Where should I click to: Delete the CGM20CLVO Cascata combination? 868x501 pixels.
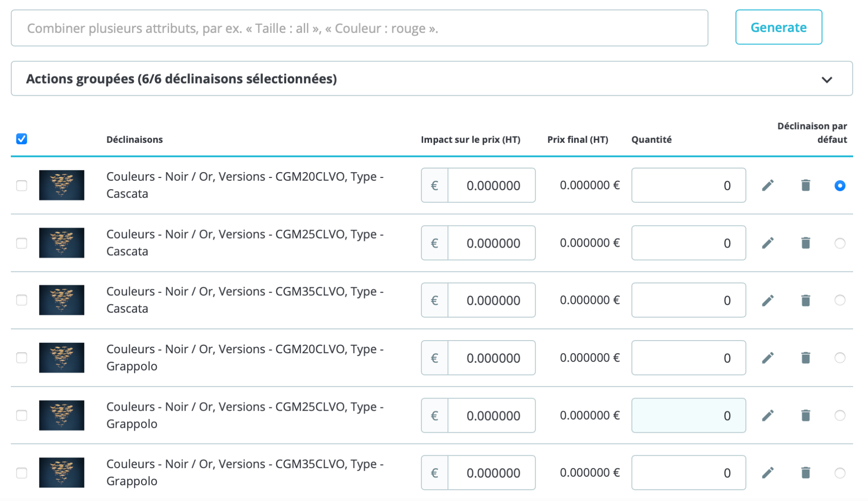[x=806, y=185]
